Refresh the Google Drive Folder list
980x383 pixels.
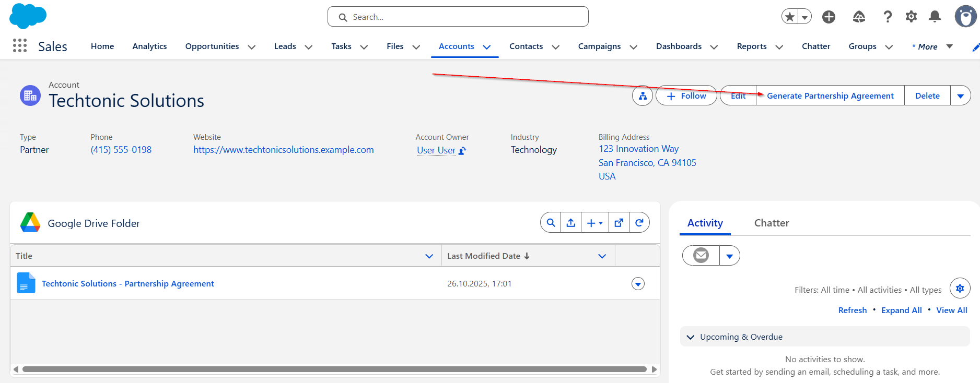[639, 223]
